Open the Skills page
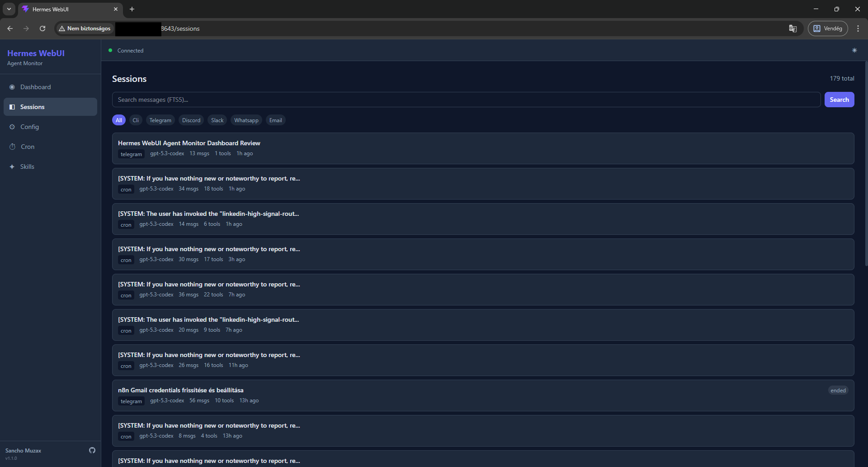Viewport: 868px width, 467px height. pos(50,167)
